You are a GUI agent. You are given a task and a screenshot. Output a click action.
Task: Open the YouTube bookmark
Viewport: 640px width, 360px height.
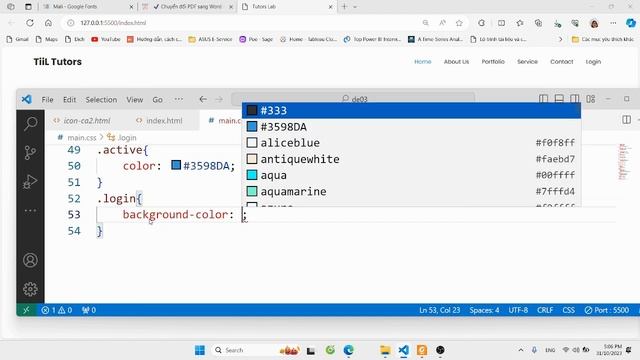[106, 39]
